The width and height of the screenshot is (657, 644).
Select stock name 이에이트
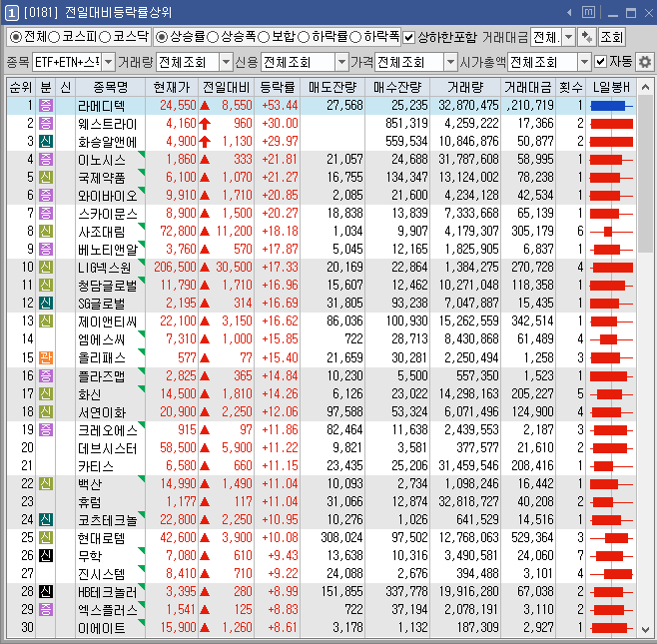point(102,628)
